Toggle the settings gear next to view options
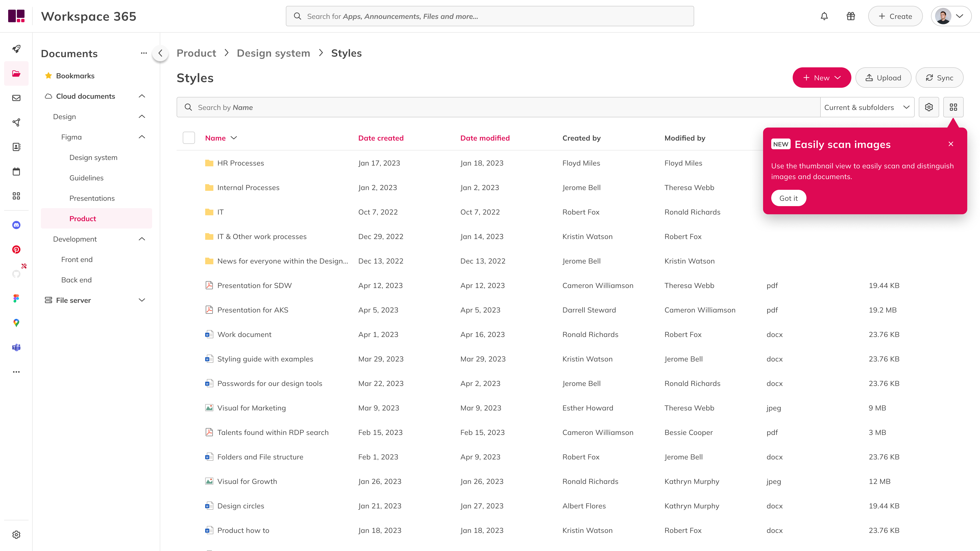Image resolution: width=980 pixels, height=551 pixels. tap(929, 107)
